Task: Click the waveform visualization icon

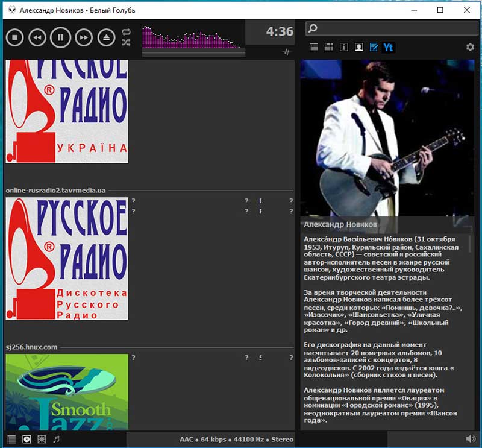Action: click(286, 52)
